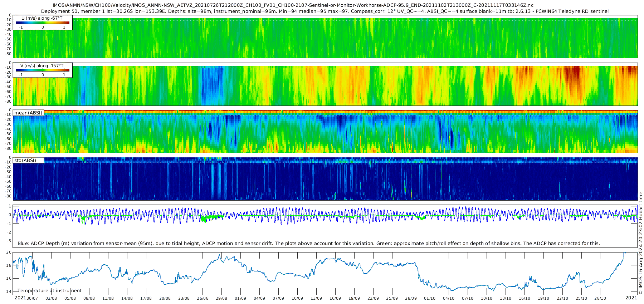Screen dimensions: 644x304
Task: Click the vertical IMOS timestamp copyright text
Action: [x=640, y=243]
